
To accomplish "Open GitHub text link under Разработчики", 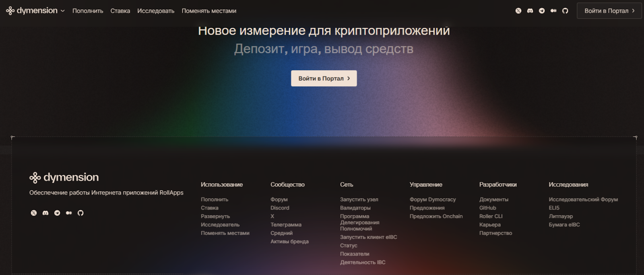I will point(487,208).
